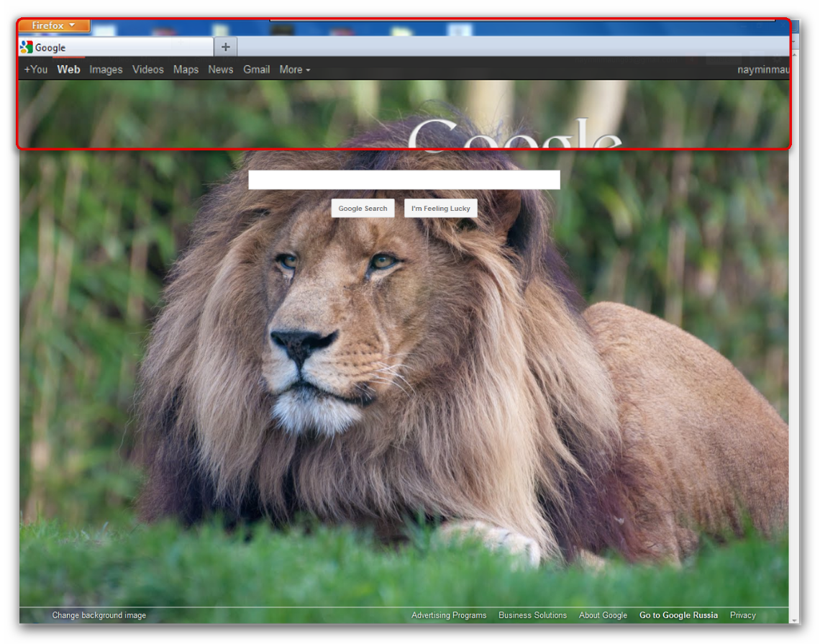Click Go to Google Russia
Image resolution: width=820 pixels, height=644 pixels.
tap(678, 615)
